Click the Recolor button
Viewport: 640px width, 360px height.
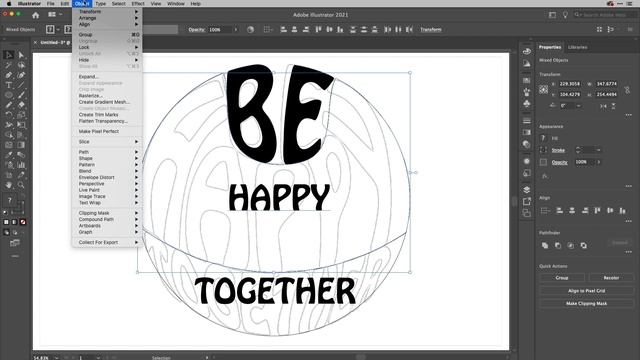pos(611,278)
